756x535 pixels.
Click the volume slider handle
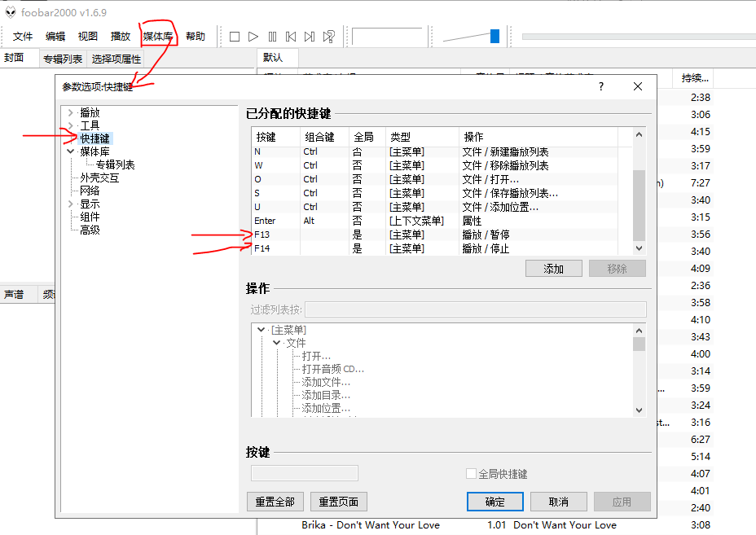click(494, 36)
